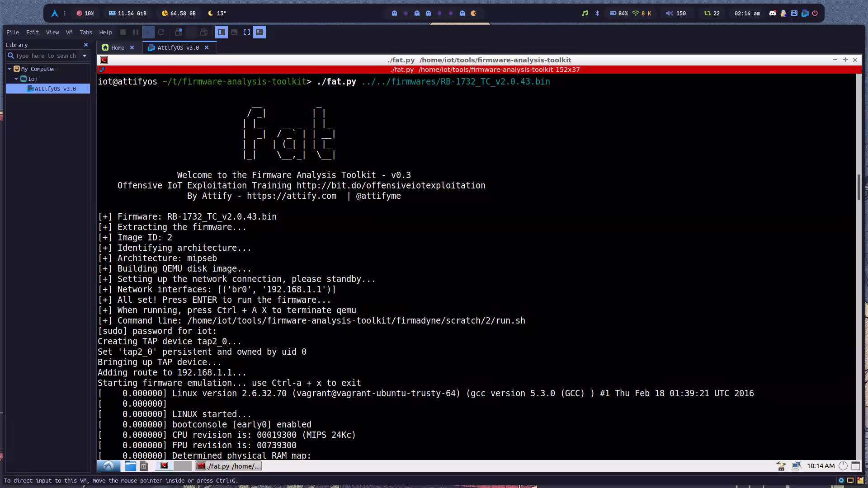Collapse the My Computer tree node
Viewport: 868px width, 488px height.
(x=9, y=69)
